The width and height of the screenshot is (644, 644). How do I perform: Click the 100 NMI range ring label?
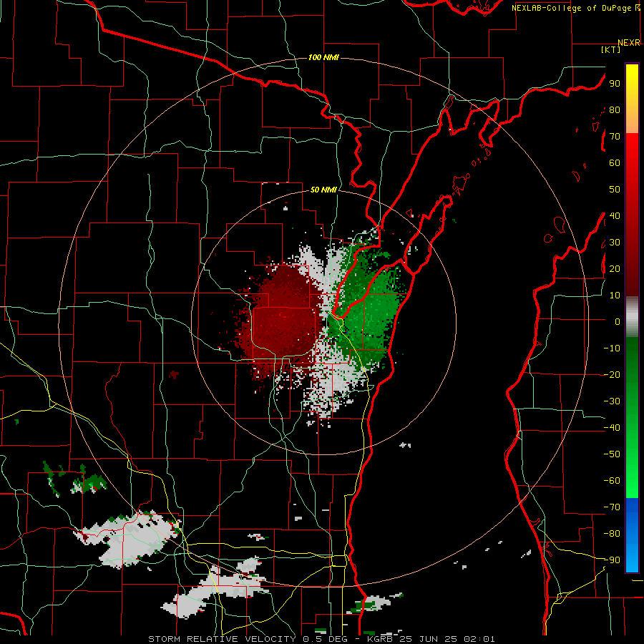coord(323,57)
